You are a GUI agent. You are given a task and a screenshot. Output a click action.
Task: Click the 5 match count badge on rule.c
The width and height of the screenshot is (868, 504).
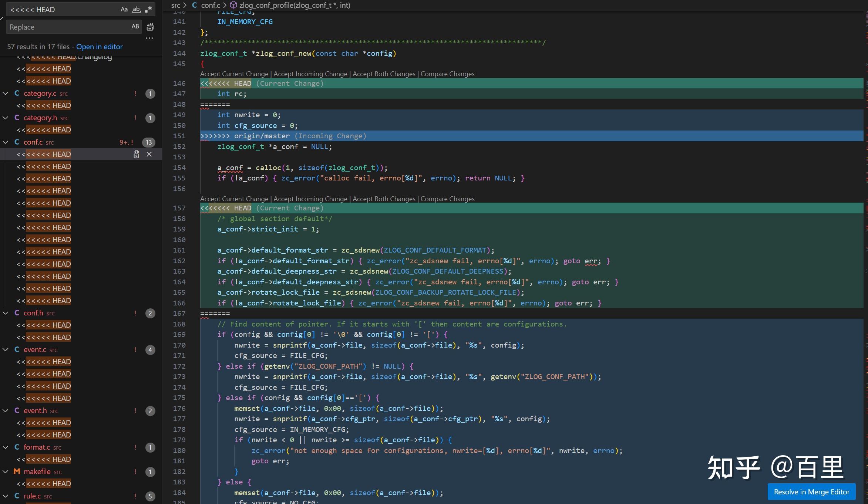[x=150, y=496]
